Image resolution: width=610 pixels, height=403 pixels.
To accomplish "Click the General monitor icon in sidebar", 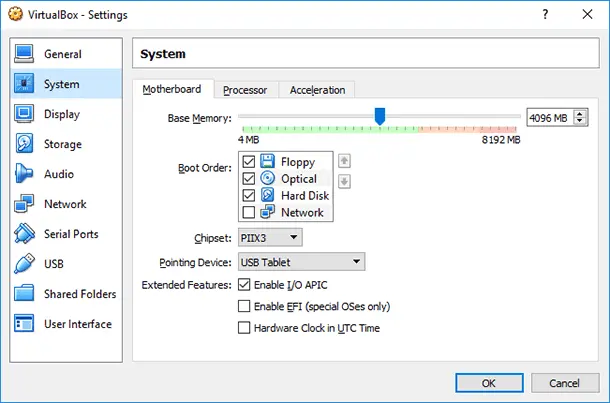I will coord(24,54).
